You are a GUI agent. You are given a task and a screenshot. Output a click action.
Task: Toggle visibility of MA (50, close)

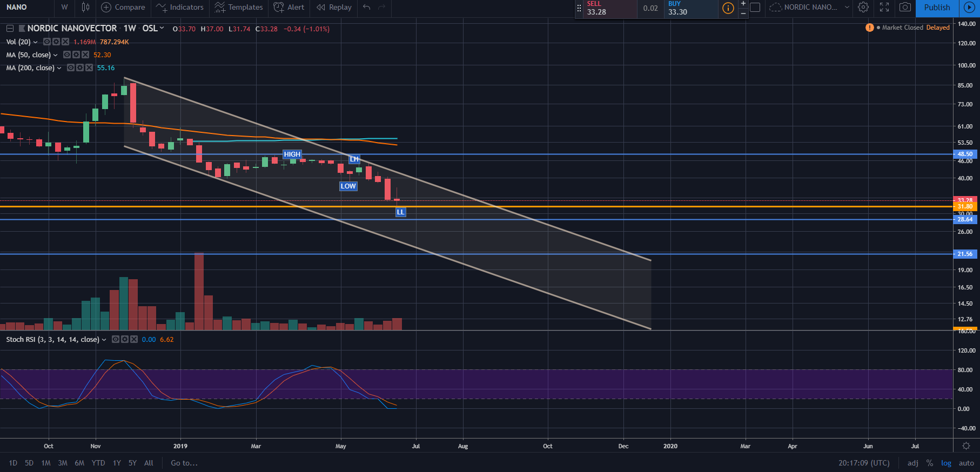point(67,55)
